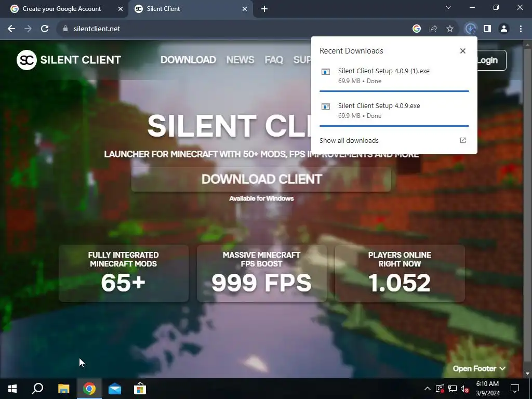
Task: Click the page scrollbar down arrow
Action: 527,374
